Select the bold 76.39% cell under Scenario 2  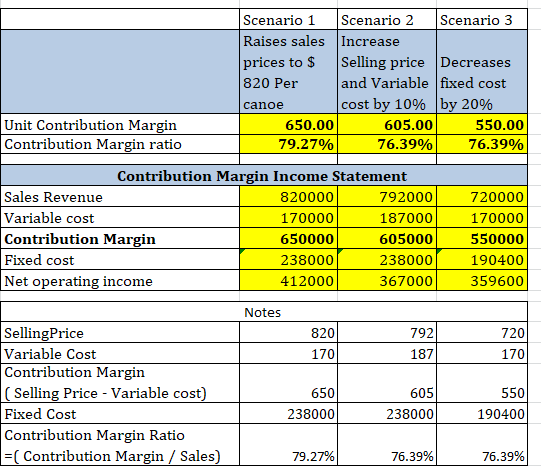[387, 144]
